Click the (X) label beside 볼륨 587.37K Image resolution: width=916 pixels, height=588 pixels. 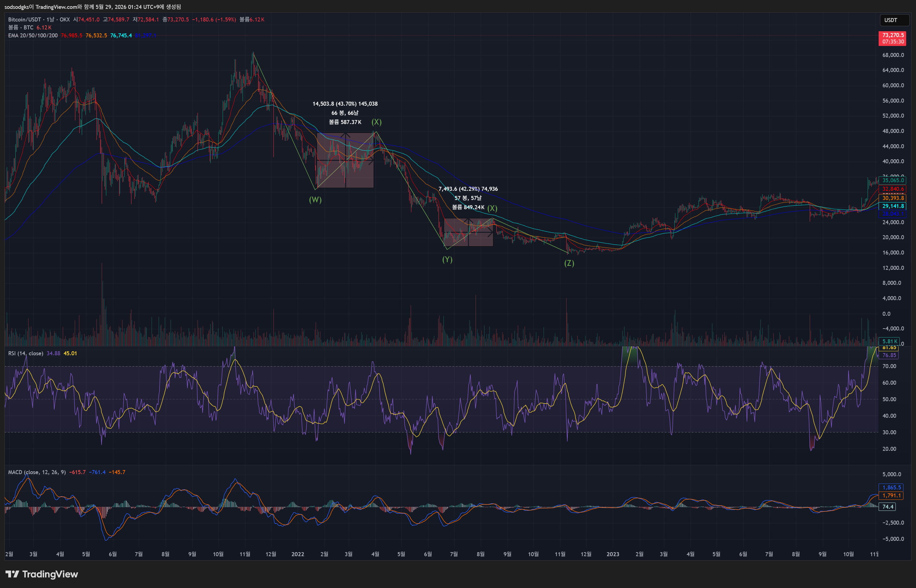[376, 122]
